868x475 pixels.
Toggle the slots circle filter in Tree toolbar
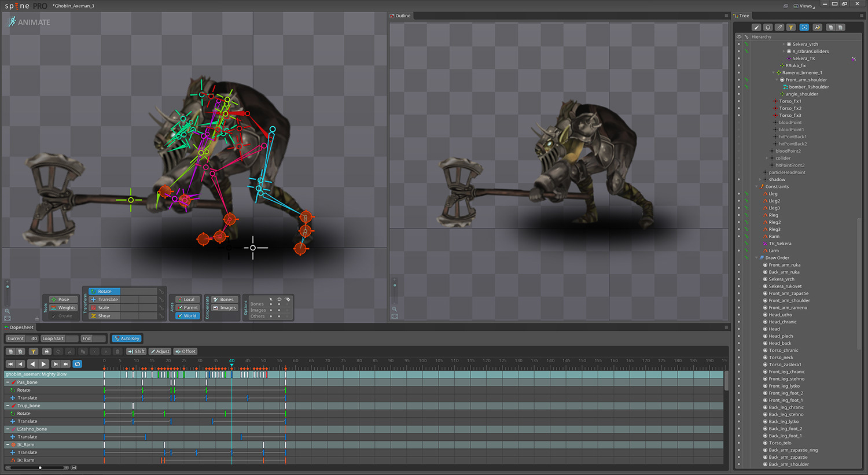coord(768,27)
